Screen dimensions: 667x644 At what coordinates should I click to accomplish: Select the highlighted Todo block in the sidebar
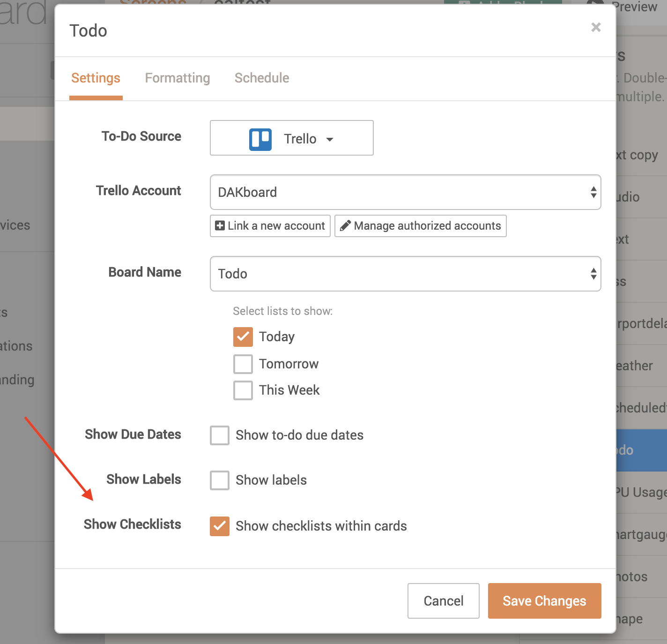(x=642, y=449)
